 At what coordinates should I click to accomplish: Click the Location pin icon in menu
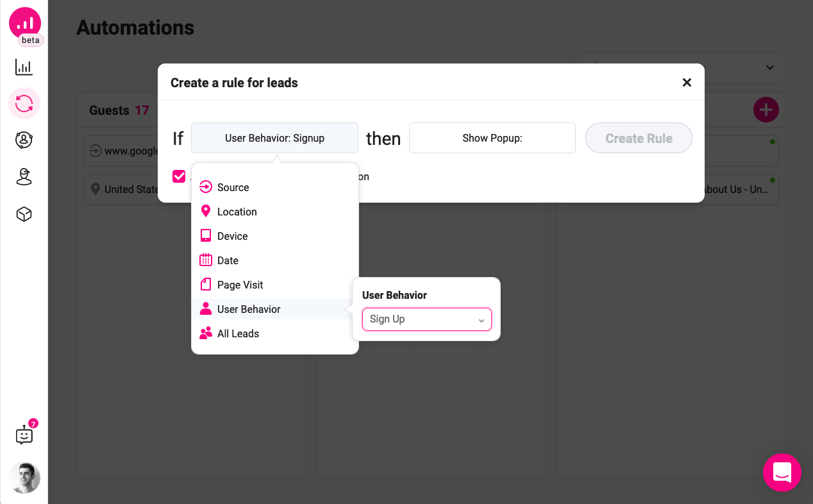point(206,211)
